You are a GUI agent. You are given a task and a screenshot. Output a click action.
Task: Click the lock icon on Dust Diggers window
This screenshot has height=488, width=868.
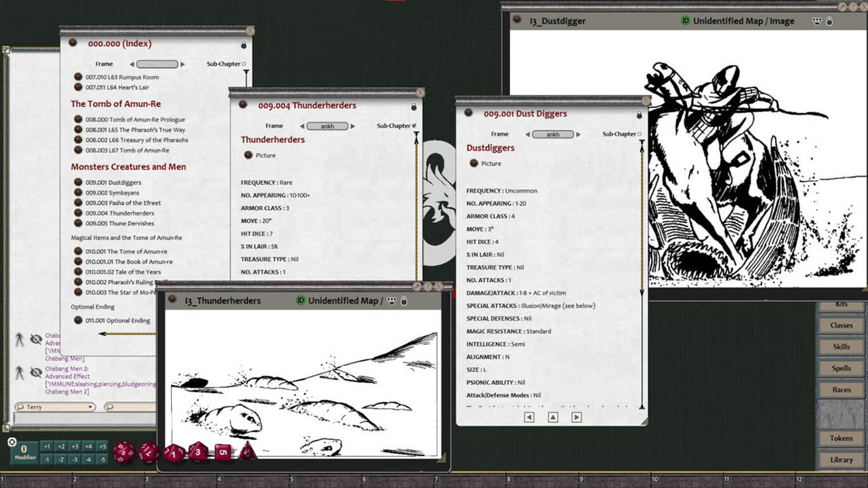coord(638,114)
